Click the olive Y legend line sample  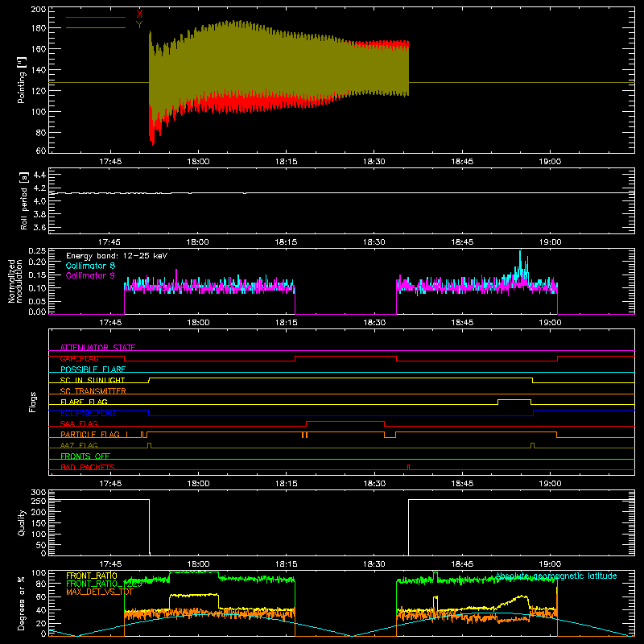coord(96,28)
